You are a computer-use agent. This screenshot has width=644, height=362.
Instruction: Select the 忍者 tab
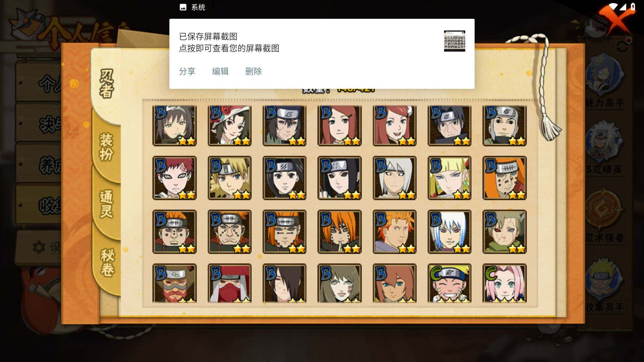pos(107,83)
